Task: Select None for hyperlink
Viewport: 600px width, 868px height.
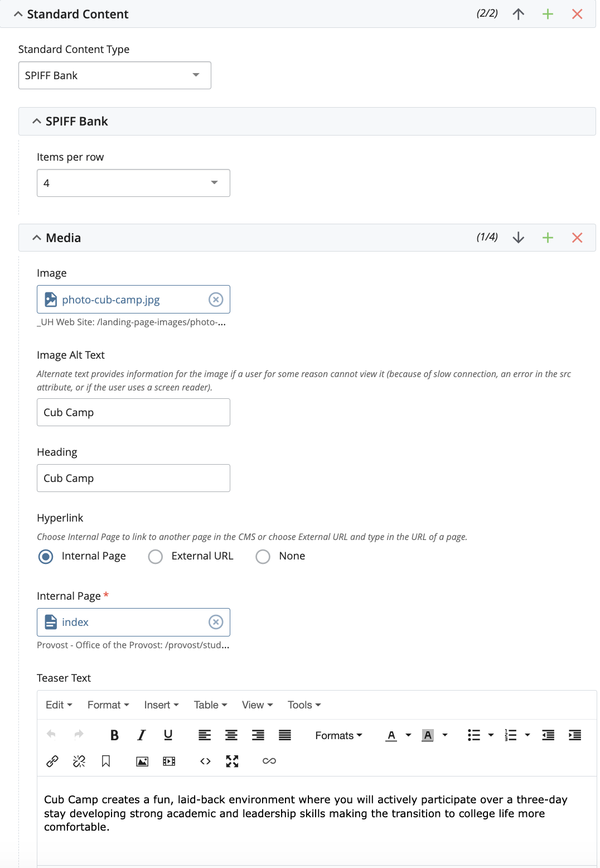Action: point(263,556)
